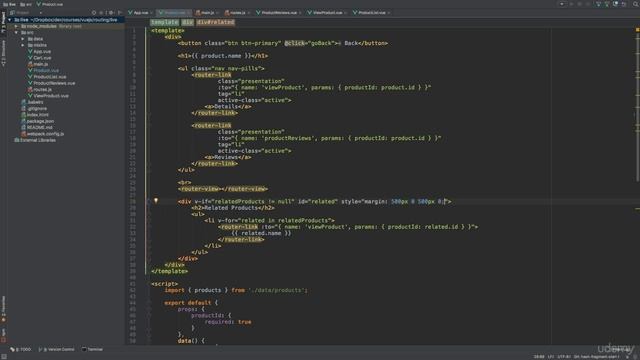Close the App.vue tab
The width and height of the screenshot is (640, 360).
click(151, 13)
